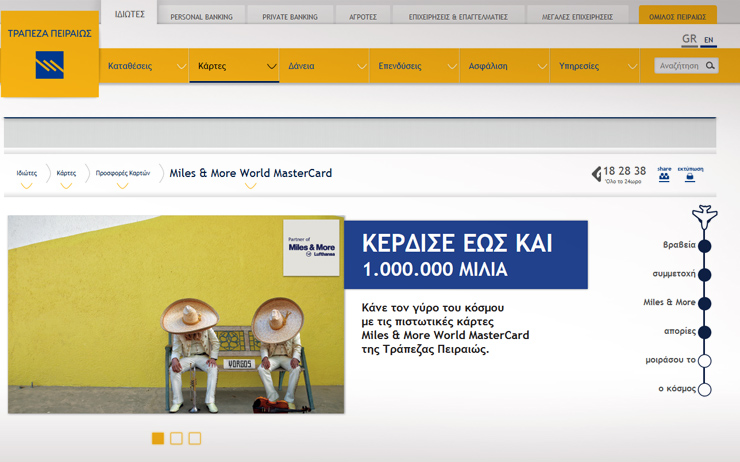The width and height of the screenshot is (740, 462).
Task: Click the συμμετοχή timeline label
Action: pos(674,274)
